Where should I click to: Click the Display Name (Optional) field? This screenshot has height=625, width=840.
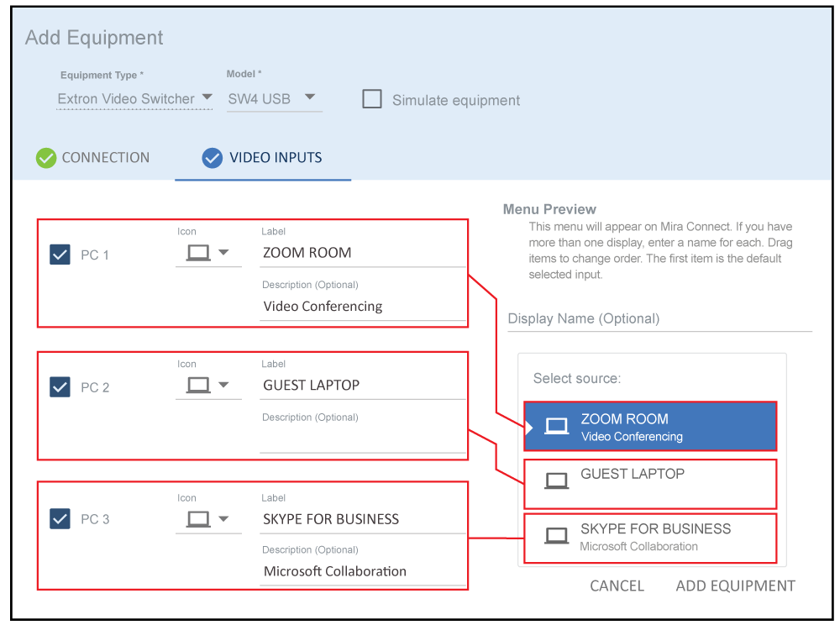tap(659, 318)
